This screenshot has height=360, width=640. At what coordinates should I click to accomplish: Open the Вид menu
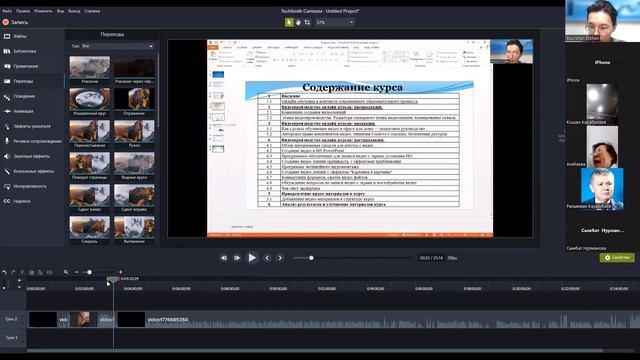(x=60, y=11)
